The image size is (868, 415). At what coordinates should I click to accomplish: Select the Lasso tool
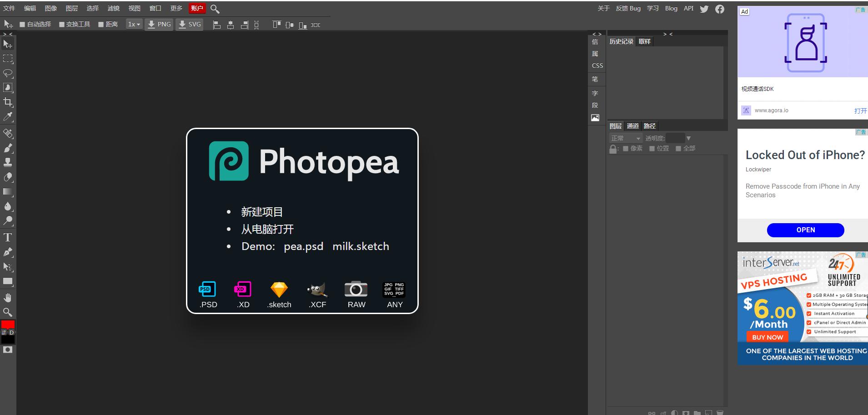8,73
